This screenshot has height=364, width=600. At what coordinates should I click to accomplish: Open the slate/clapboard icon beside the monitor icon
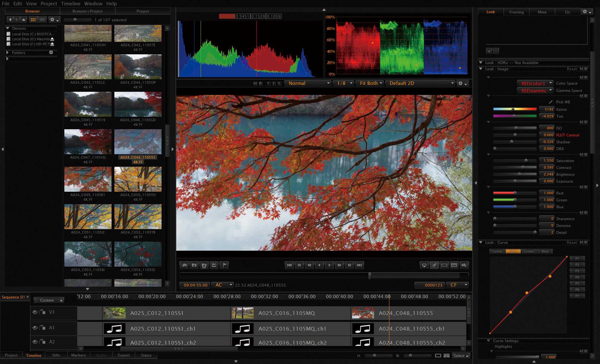pyautogui.click(x=454, y=265)
